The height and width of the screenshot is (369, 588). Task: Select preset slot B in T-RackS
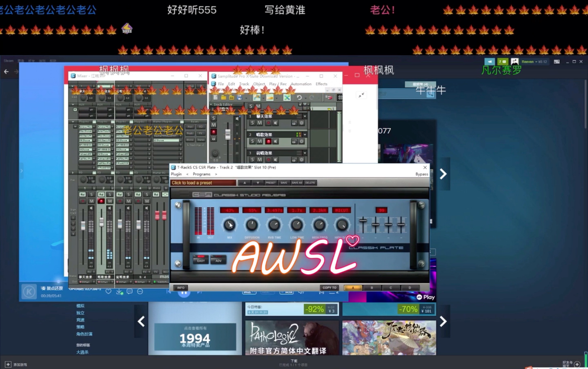372,288
